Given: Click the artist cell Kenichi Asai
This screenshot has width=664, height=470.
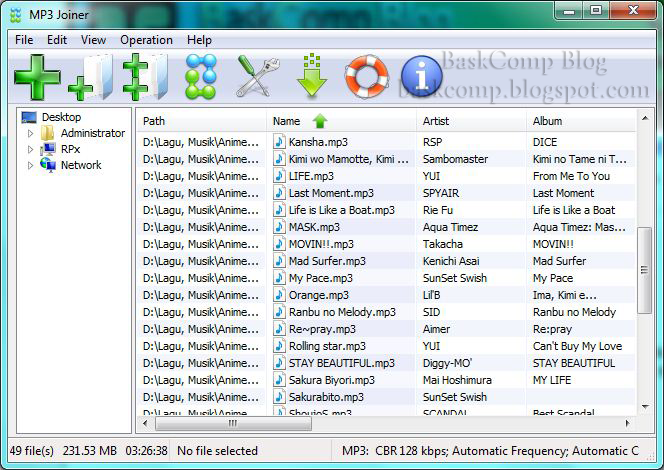Looking at the screenshot, I should pyautogui.click(x=451, y=261).
